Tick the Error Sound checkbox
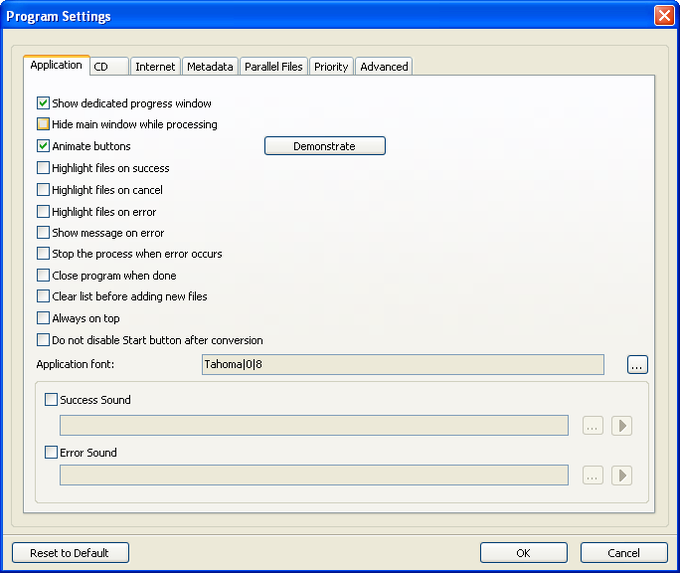Viewport: 680px width, 573px height. coord(52,453)
